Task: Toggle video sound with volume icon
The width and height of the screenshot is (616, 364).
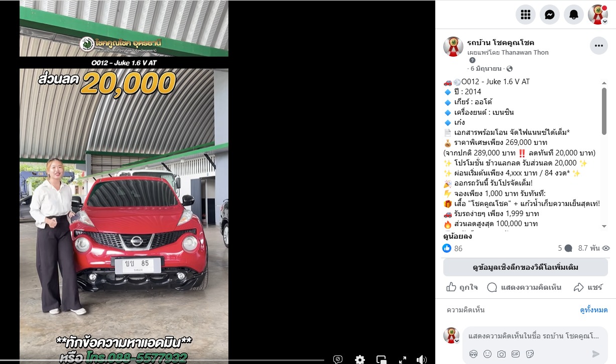Action: 422,359
